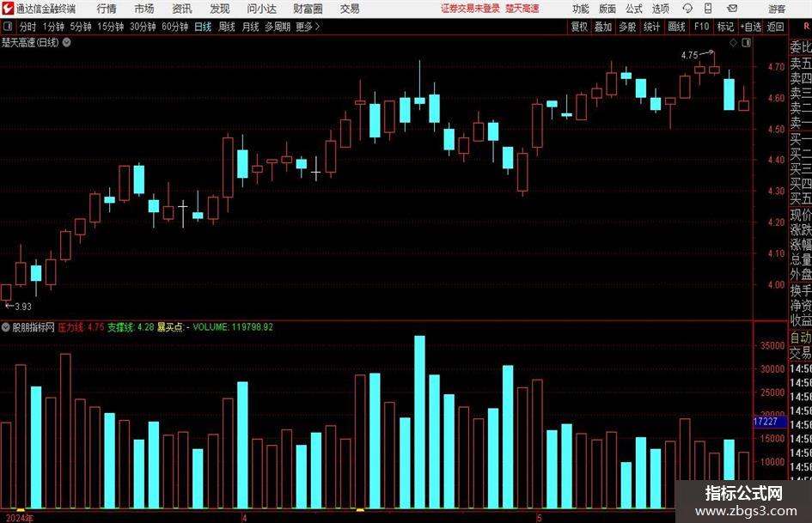Open the 多周期 multi-period view

(278, 27)
